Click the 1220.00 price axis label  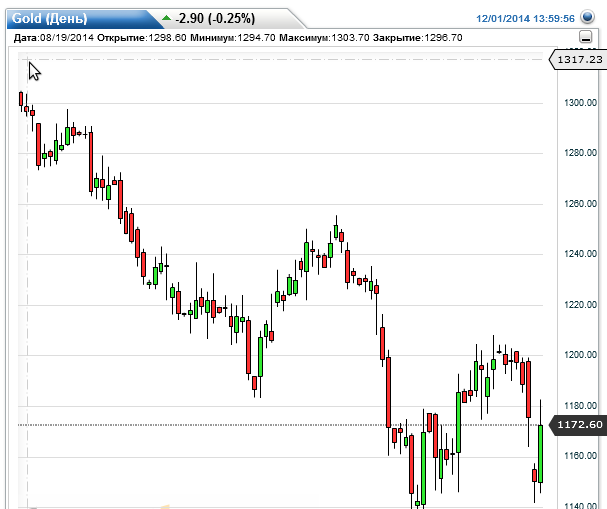580,305
